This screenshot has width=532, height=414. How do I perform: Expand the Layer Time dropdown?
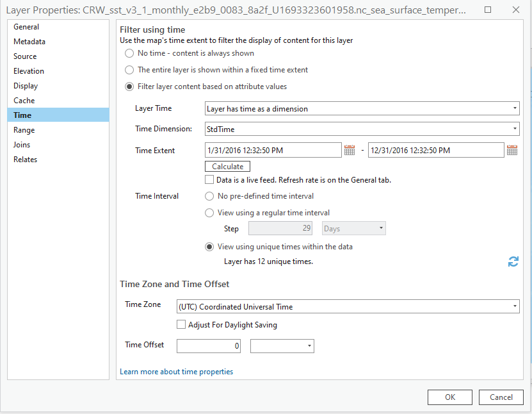tap(362, 109)
